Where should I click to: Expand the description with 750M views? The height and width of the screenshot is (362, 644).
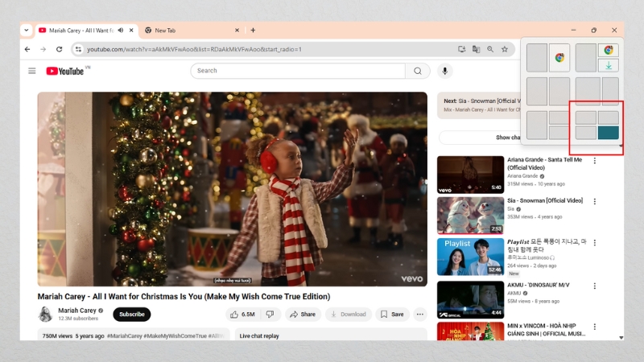click(x=134, y=335)
